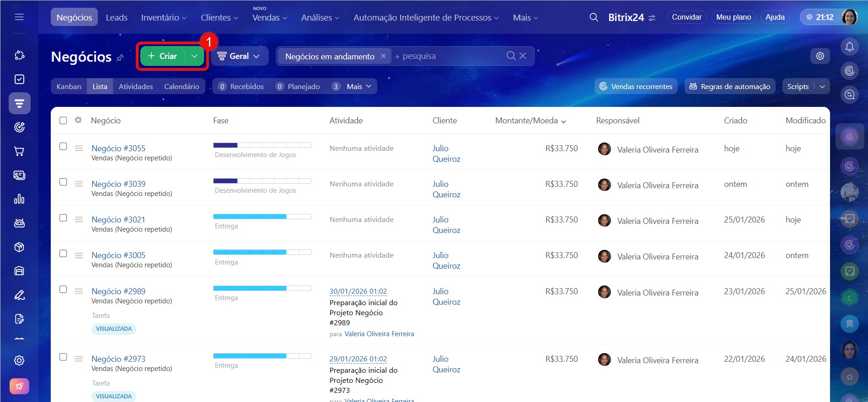Expand the Criar button dropdown arrow
This screenshot has height=402, width=868.
tap(194, 56)
